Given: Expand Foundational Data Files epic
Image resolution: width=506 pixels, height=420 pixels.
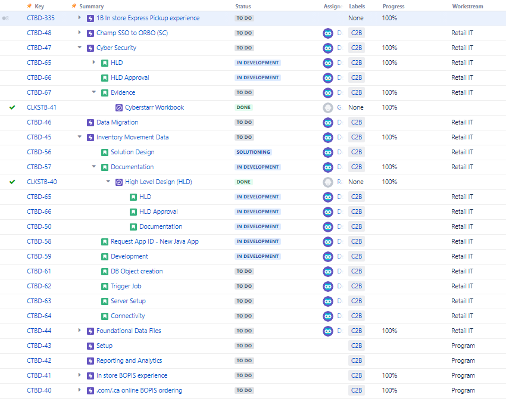Looking at the screenshot, I should 79,330.
